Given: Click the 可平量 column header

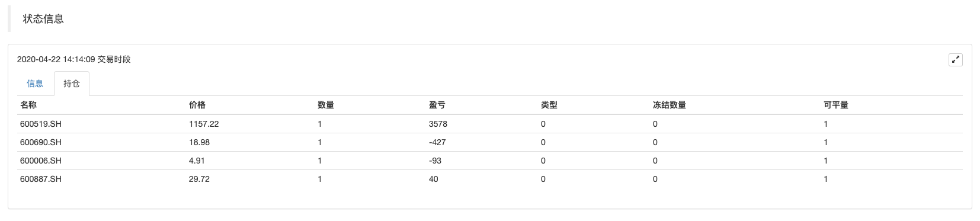Looking at the screenshot, I should [836, 105].
